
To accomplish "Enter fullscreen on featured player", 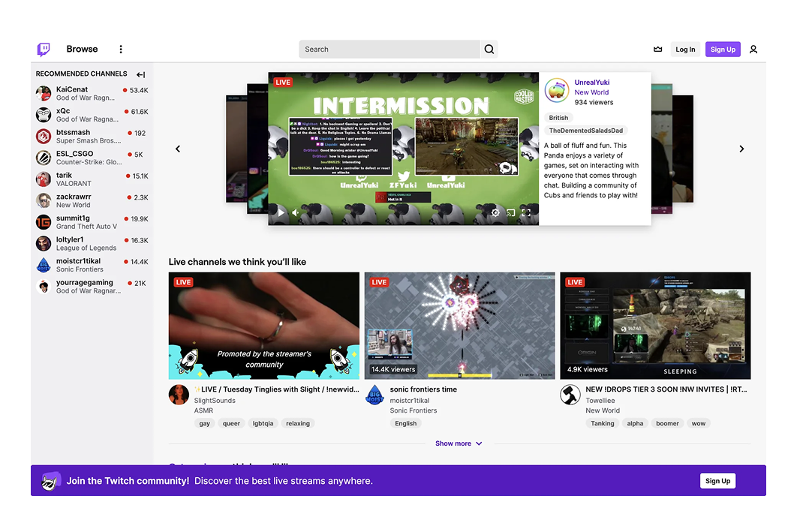I will (526, 212).
